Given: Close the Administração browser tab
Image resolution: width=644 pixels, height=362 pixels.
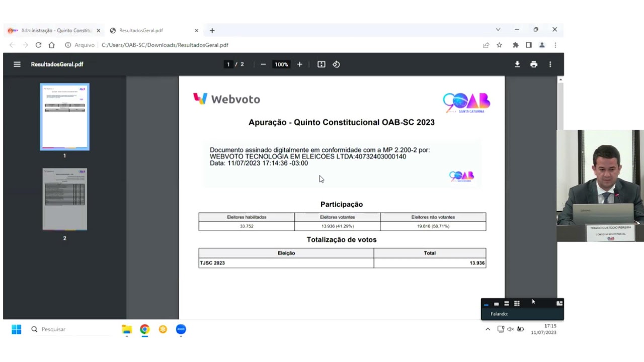Looking at the screenshot, I should pyautogui.click(x=98, y=30).
